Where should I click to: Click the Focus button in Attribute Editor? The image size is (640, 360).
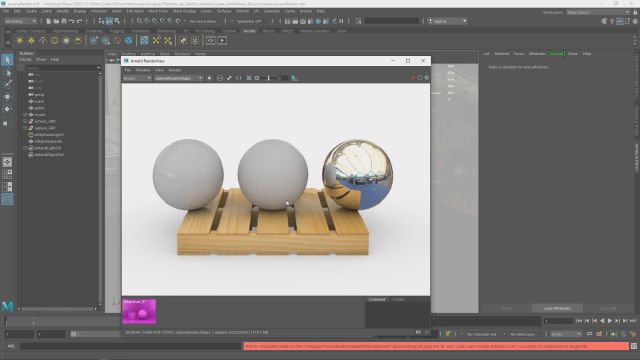click(x=519, y=54)
